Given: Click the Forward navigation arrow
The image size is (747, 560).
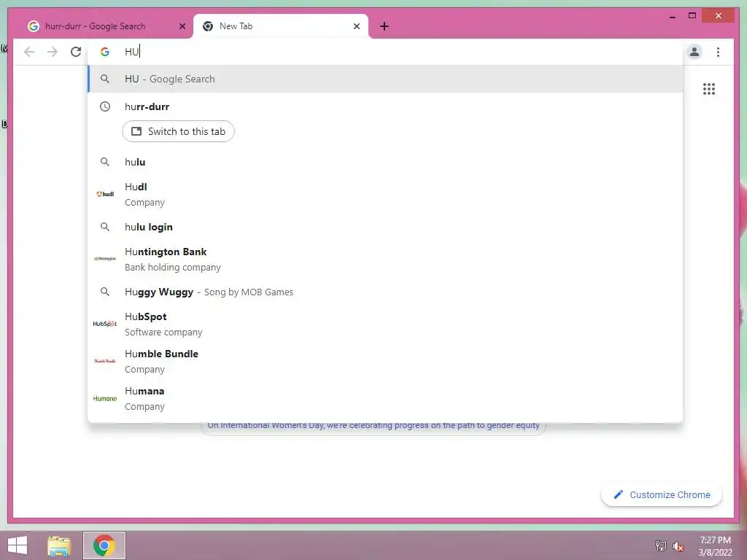Looking at the screenshot, I should pos(53,52).
